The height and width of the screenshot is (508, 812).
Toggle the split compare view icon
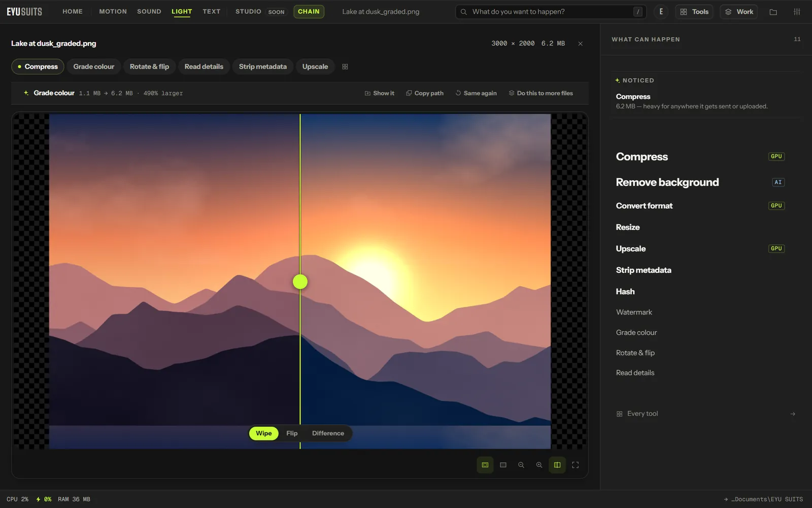pos(557,465)
